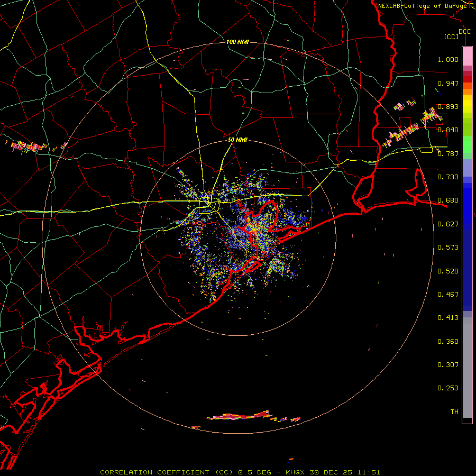Screen dimensions: 476x476
Task: Click the 100 NMI range ring label
Action: point(237,42)
